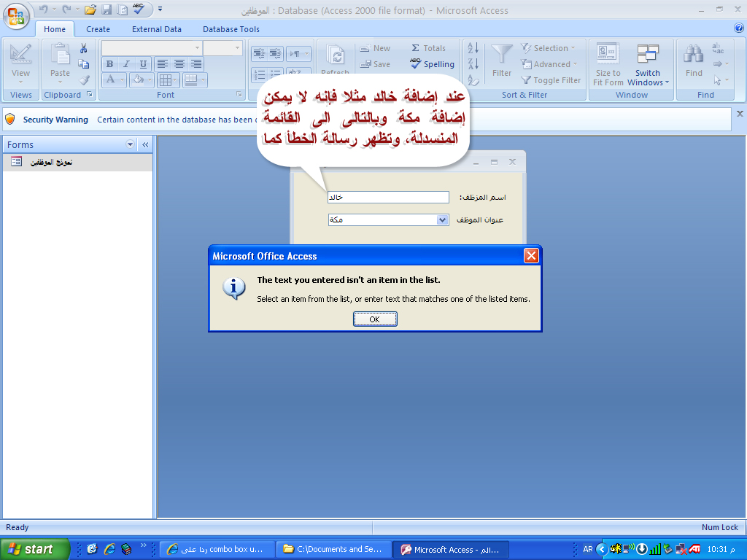Click the Format Painter brush icon
Image resolution: width=747 pixels, height=560 pixels.
(84, 80)
